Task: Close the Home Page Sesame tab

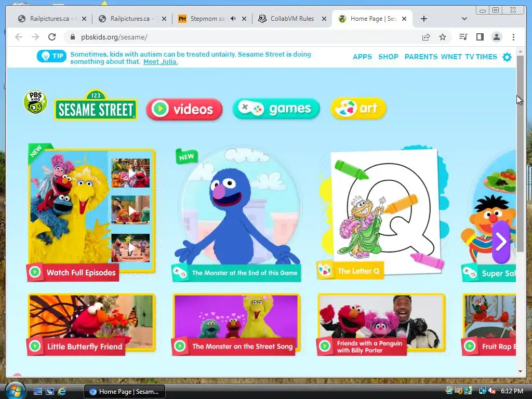Action: [x=404, y=19]
